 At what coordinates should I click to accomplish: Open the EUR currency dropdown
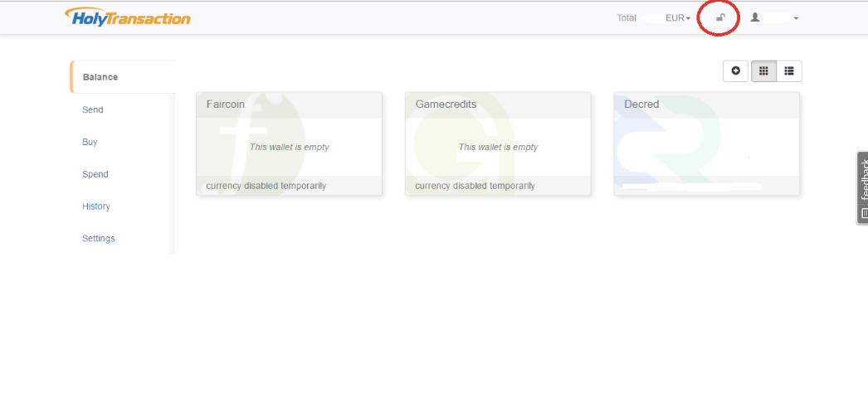[x=678, y=17]
